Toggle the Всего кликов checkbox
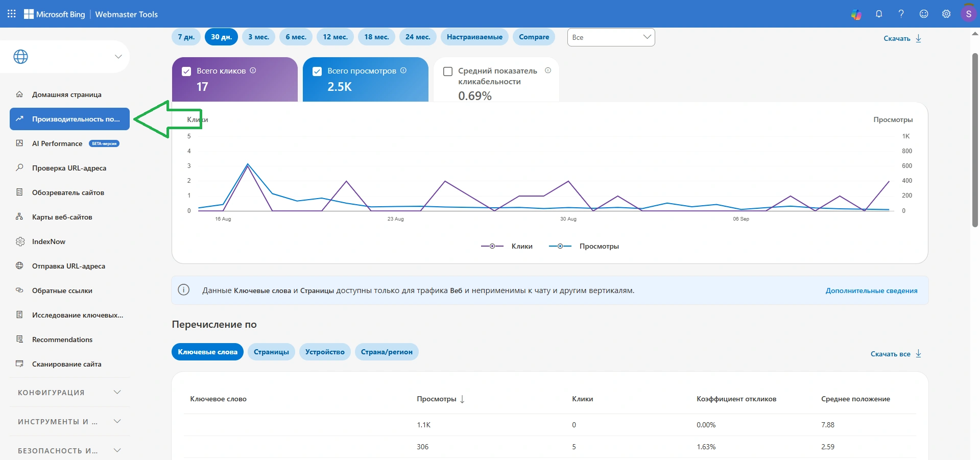The image size is (980, 460). click(186, 71)
